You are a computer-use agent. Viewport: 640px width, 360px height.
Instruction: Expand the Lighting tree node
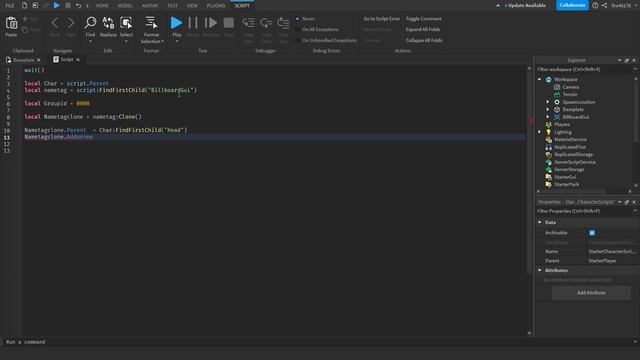tap(540, 132)
